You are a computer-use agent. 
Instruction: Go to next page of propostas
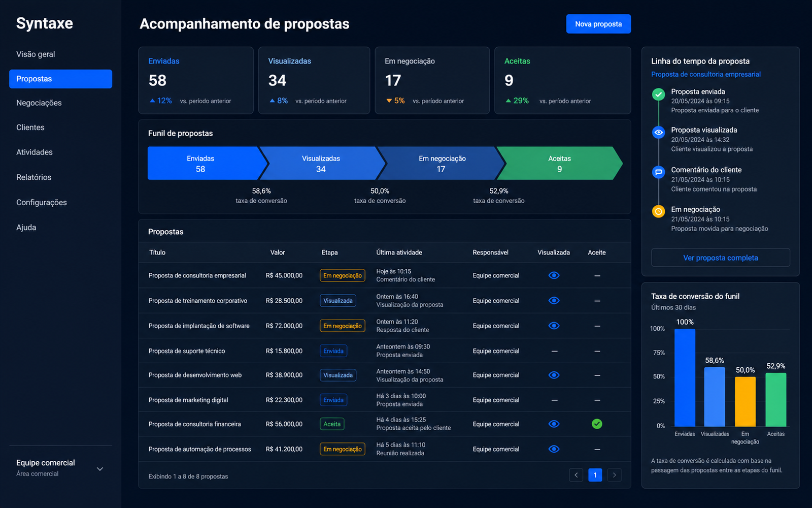614,475
